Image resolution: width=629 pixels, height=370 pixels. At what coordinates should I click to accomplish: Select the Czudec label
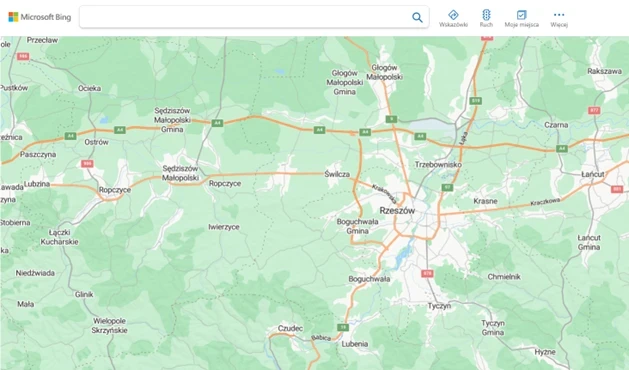[x=290, y=328]
